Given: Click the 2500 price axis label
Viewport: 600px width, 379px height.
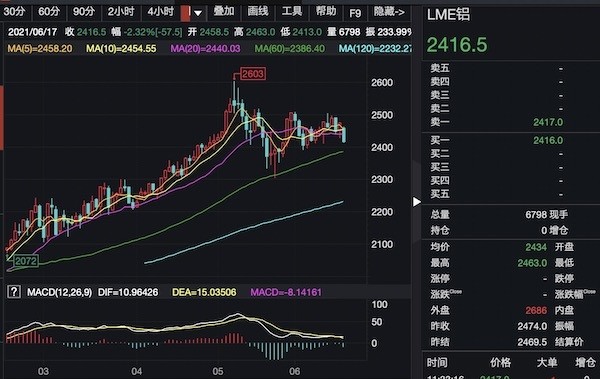Looking at the screenshot, I should [x=382, y=115].
